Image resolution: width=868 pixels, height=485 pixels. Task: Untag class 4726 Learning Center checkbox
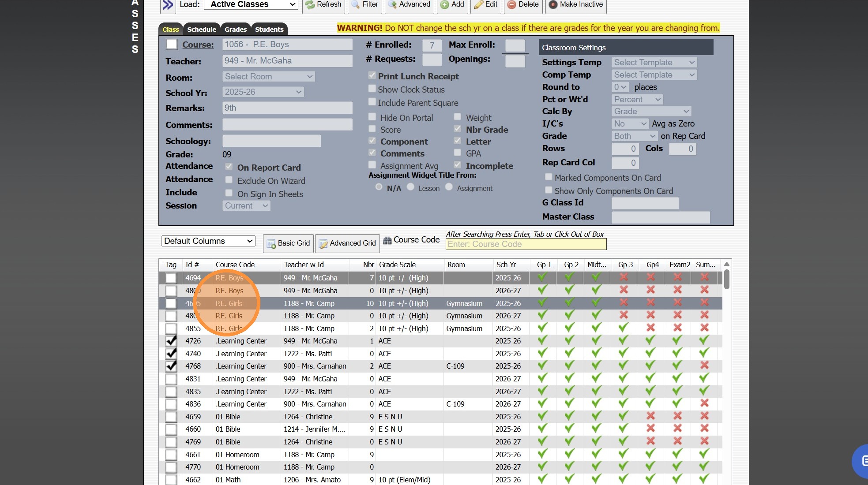coord(171,341)
